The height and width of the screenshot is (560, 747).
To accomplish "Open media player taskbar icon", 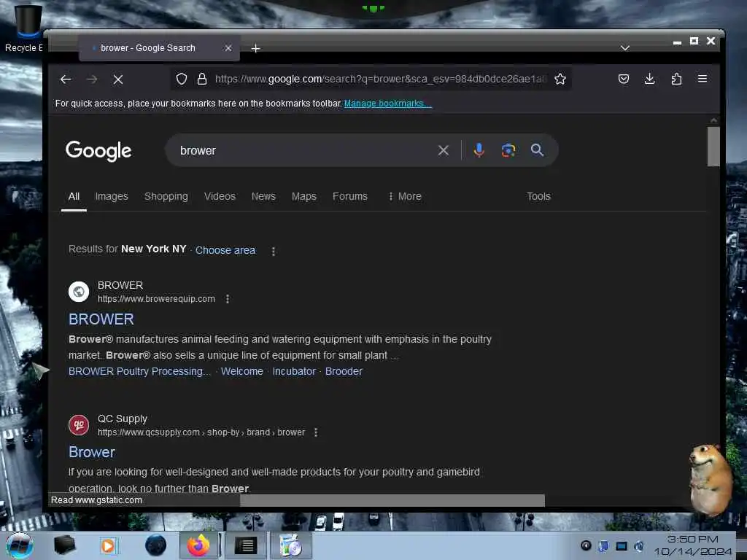I will 109,545.
